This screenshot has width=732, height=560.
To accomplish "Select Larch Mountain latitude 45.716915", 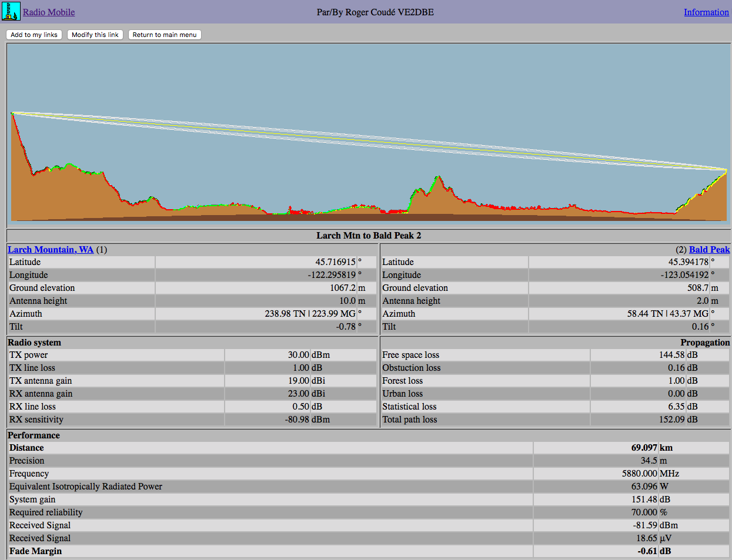I will (x=335, y=262).
